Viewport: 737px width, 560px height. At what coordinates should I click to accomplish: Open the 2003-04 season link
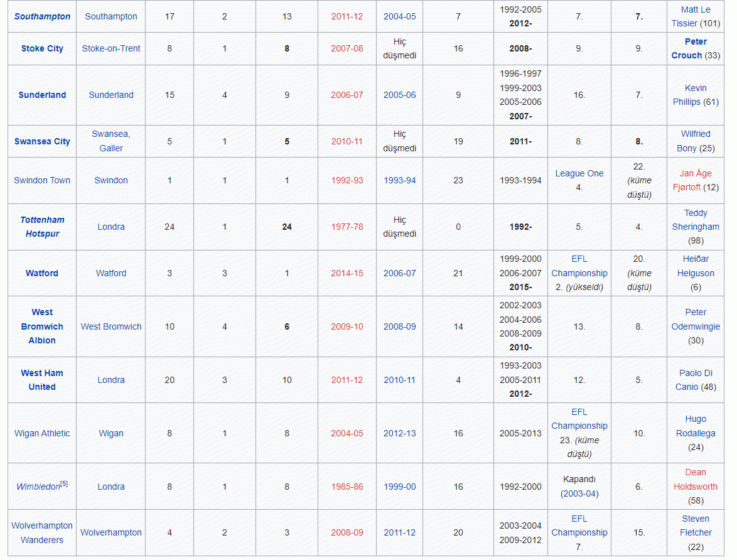pos(579,493)
